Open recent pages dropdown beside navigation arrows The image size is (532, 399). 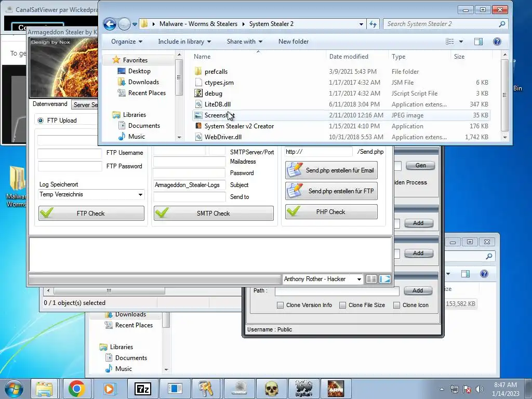coord(135,24)
